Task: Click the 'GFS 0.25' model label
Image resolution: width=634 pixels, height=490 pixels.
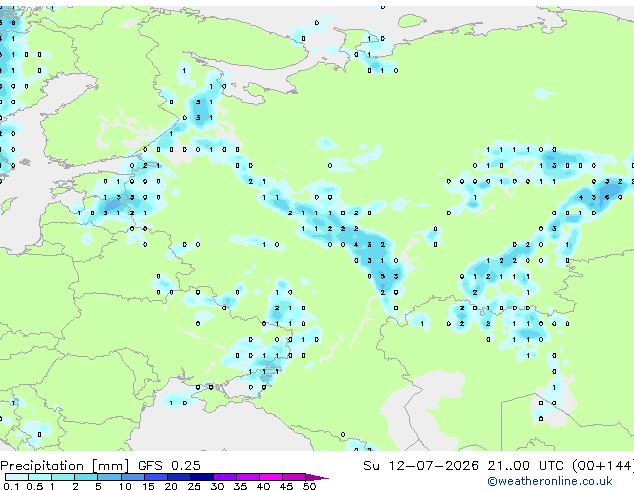Action: tap(169, 465)
